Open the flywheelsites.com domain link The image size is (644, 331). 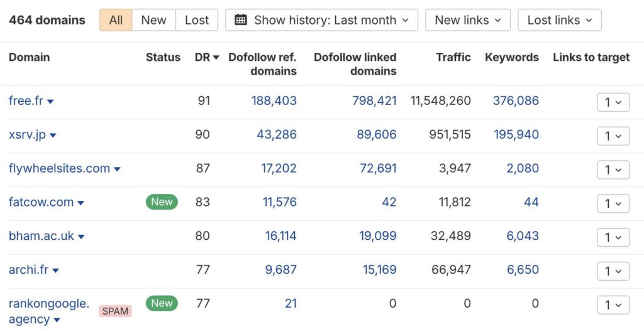[x=59, y=168]
